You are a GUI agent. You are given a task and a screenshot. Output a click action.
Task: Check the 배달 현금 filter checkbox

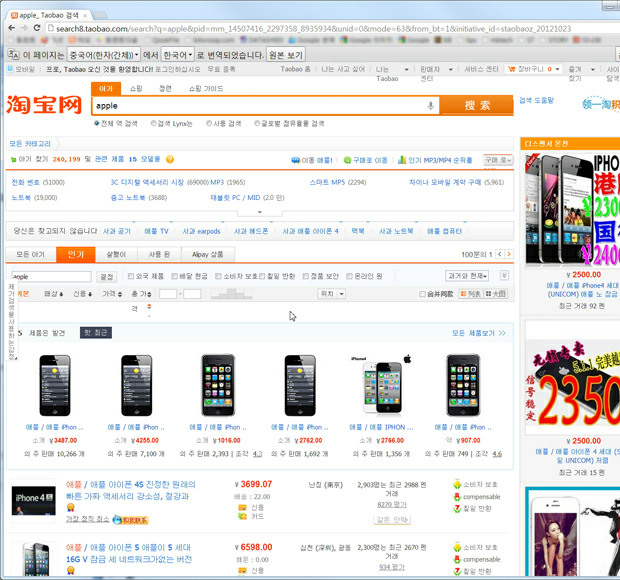pyautogui.click(x=174, y=276)
